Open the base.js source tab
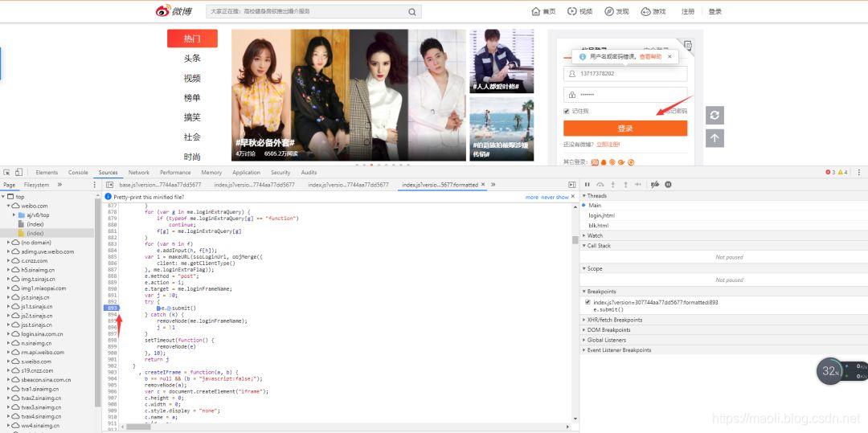 pyautogui.click(x=160, y=185)
